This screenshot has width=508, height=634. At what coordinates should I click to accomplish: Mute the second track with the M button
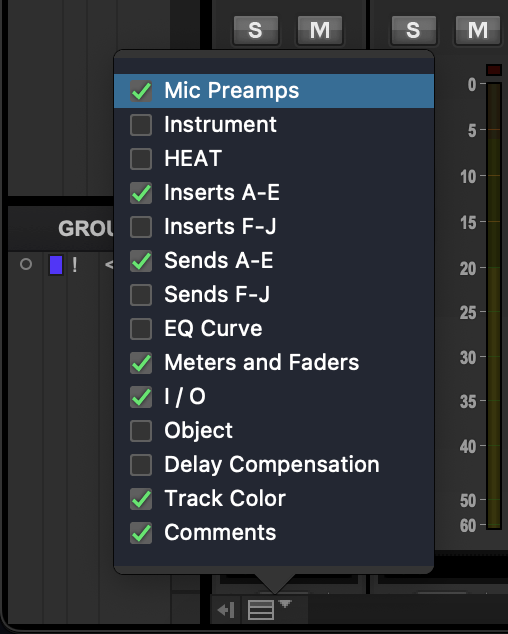[478, 30]
